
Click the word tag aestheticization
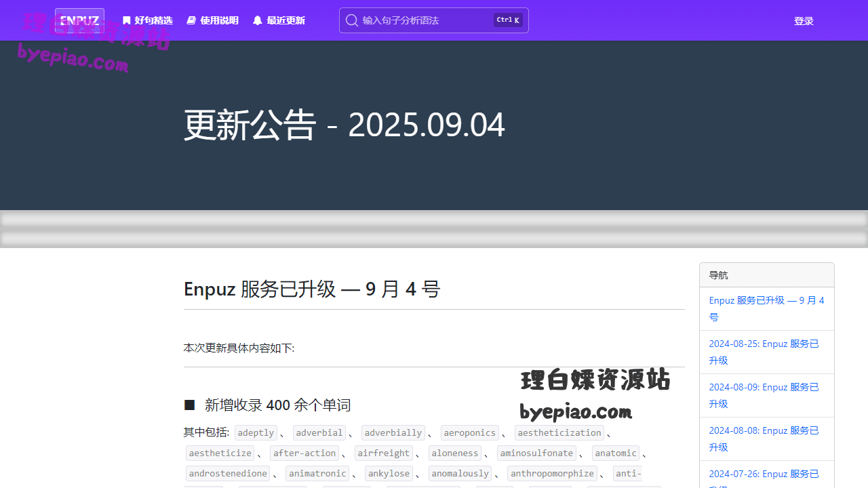pos(559,433)
